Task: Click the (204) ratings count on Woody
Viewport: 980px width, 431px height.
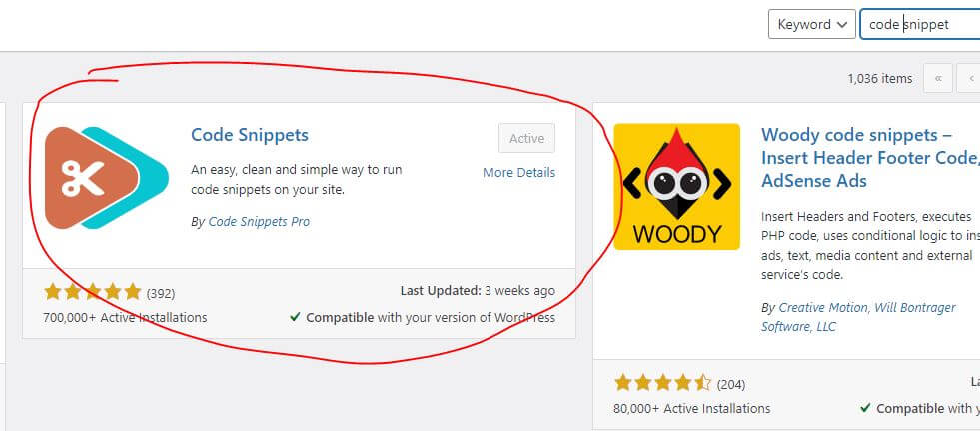Action: click(731, 384)
